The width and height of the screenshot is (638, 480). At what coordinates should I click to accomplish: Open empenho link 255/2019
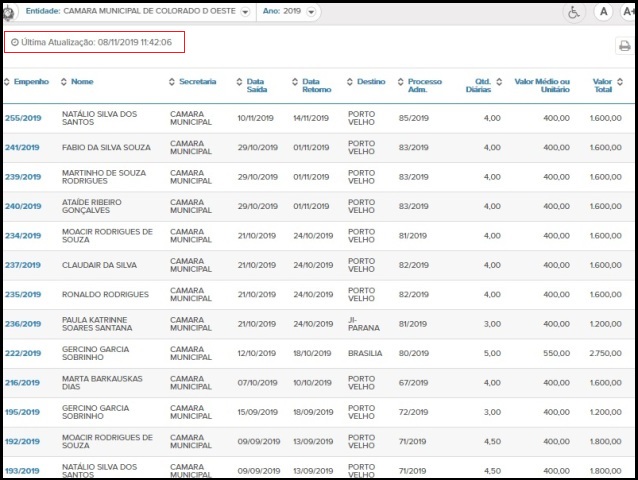click(22, 118)
